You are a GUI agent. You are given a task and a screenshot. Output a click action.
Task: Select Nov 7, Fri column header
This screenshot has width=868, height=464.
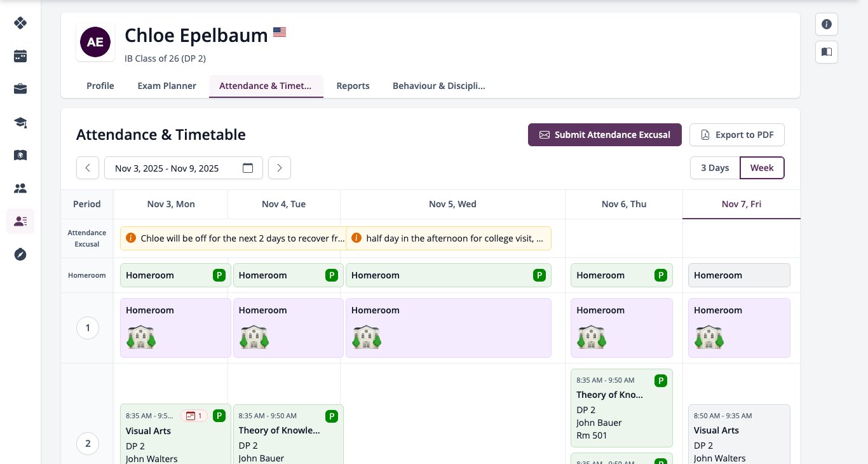click(742, 204)
